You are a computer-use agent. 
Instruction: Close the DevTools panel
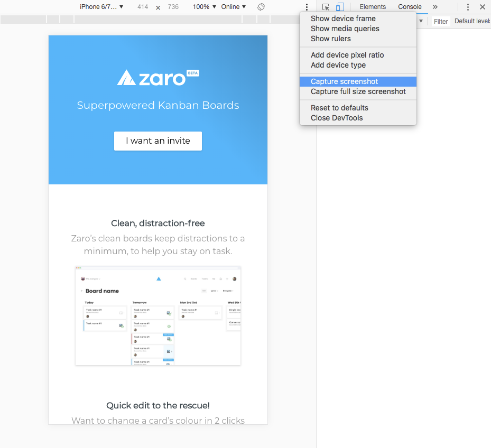point(482,7)
